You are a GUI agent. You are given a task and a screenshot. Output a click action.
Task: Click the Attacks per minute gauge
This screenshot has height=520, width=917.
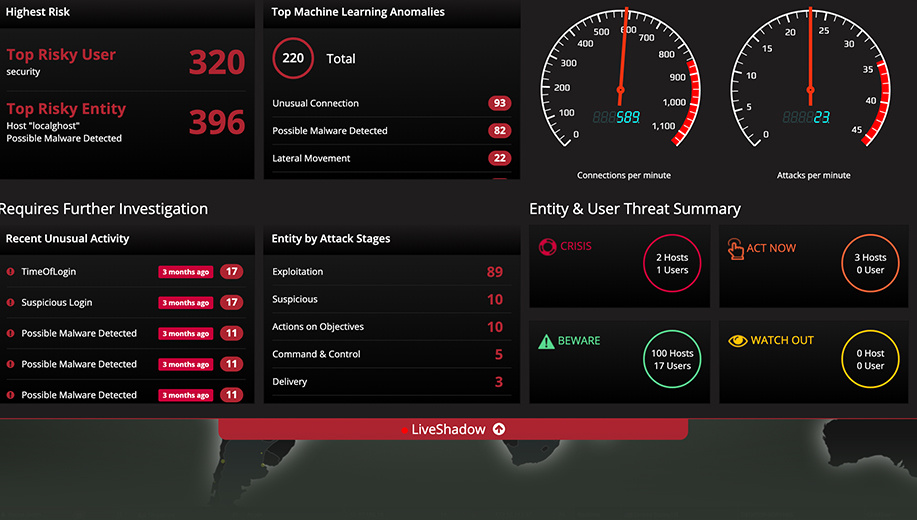tap(813, 90)
